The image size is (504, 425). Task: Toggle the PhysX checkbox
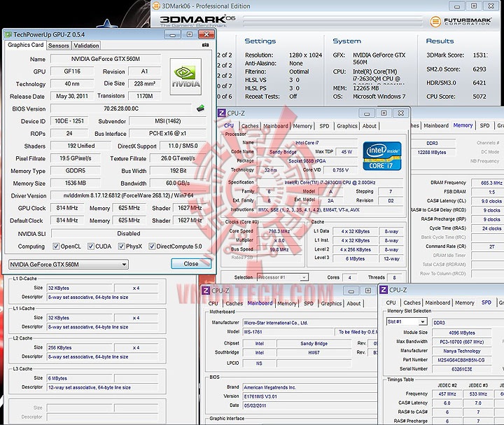coord(121,246)
